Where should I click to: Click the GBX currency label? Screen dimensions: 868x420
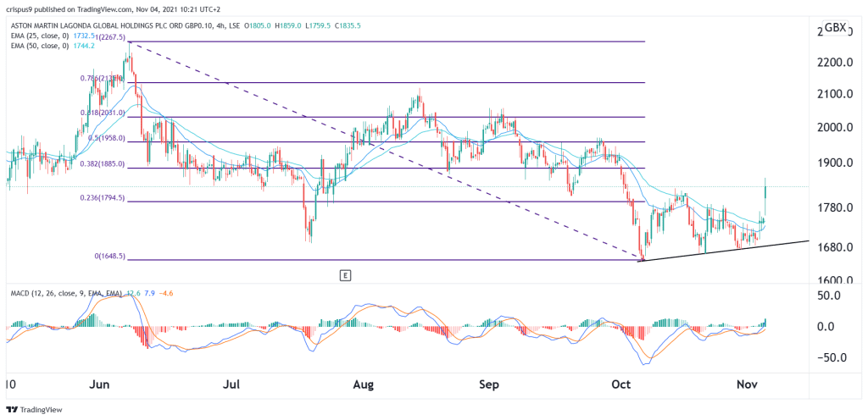coord(835,28)
